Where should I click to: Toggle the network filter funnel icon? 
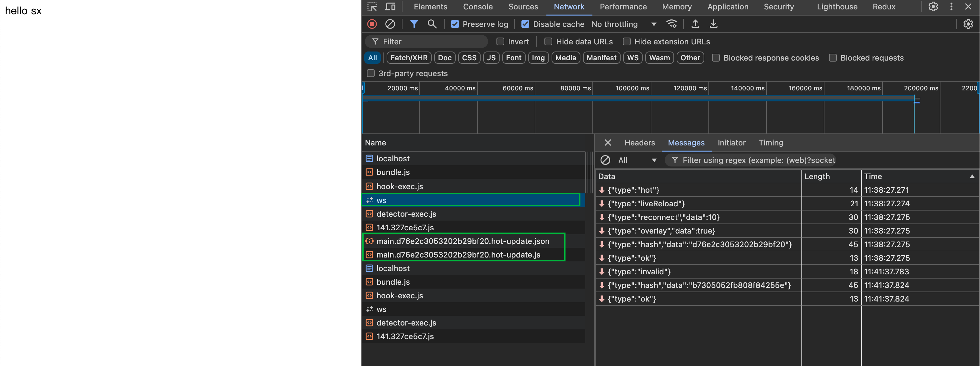pyautogui.click(x=414, y=24)
